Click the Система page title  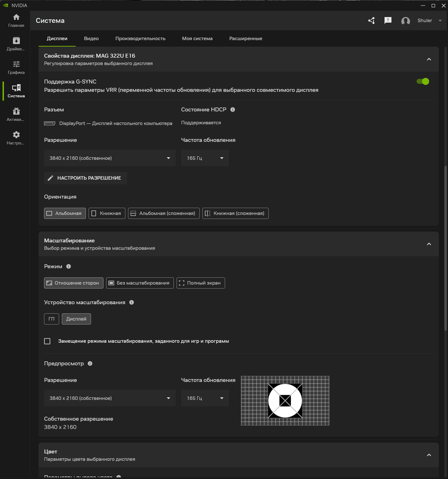click(50, 21)
